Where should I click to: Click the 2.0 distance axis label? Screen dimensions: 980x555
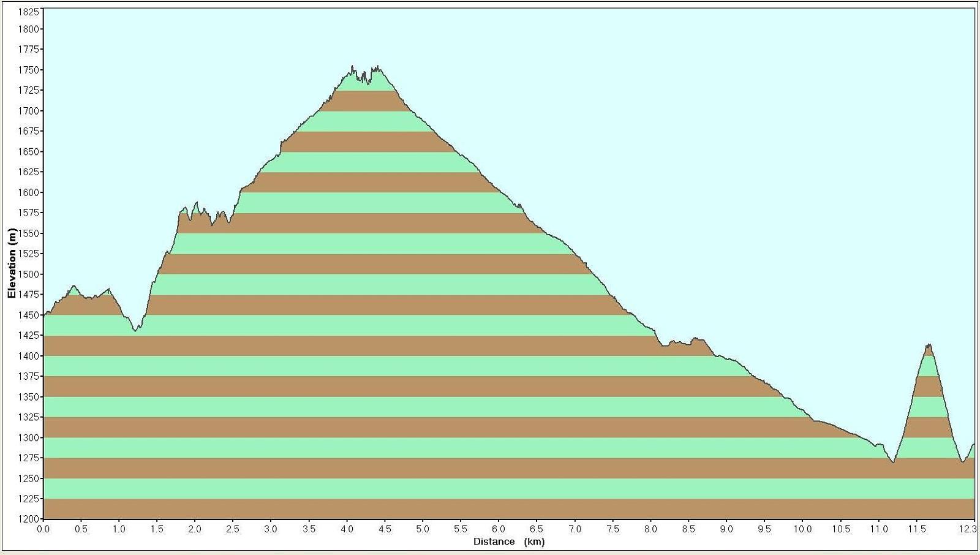[195, 529]
